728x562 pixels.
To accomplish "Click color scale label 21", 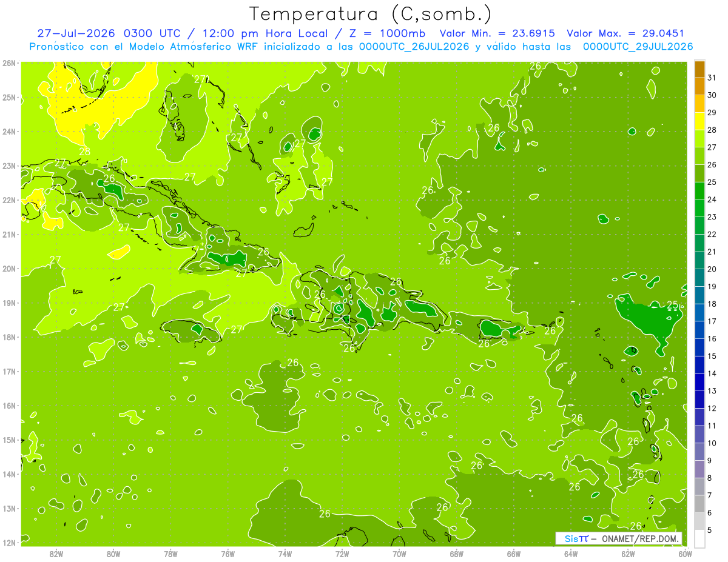I will click(x=712, y=252).
